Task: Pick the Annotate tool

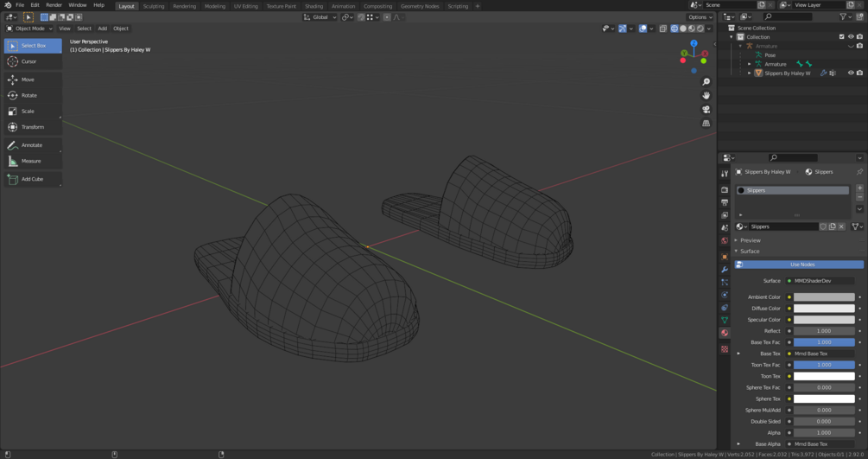Action: pos(32,145)
